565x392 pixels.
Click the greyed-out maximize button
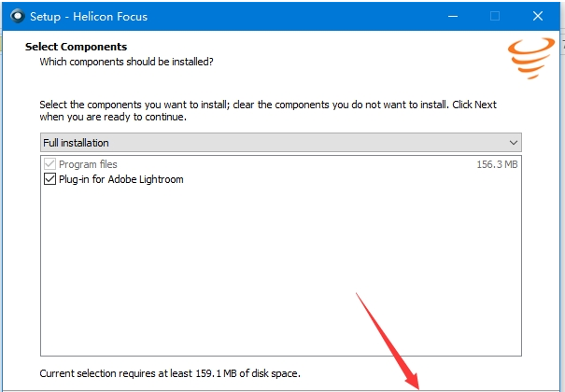(x=495, y=17)
